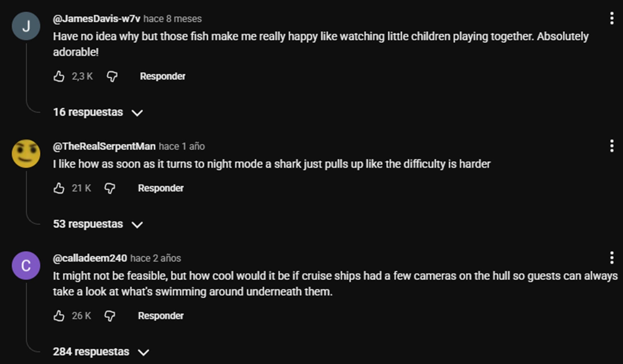Screen dimensions: 623x364
Task: Like TheRealSerpentMan's shark comment
Action: pos(59,188)
